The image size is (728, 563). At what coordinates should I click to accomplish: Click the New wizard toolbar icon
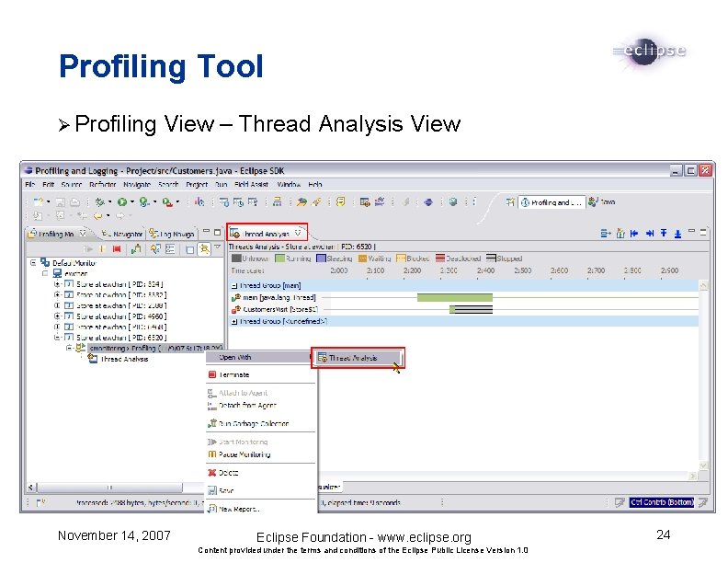coord(39,202)
